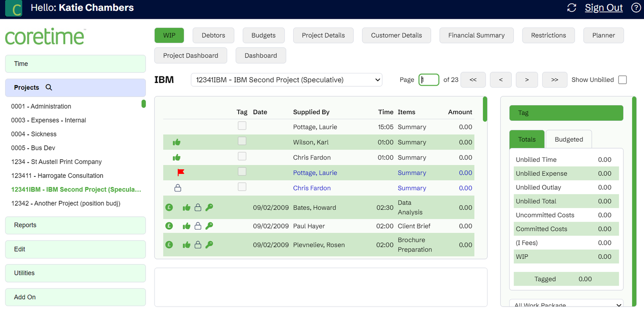Click the page number input field
The height and width of the screenshot is (313, 644).
point(428,79)
